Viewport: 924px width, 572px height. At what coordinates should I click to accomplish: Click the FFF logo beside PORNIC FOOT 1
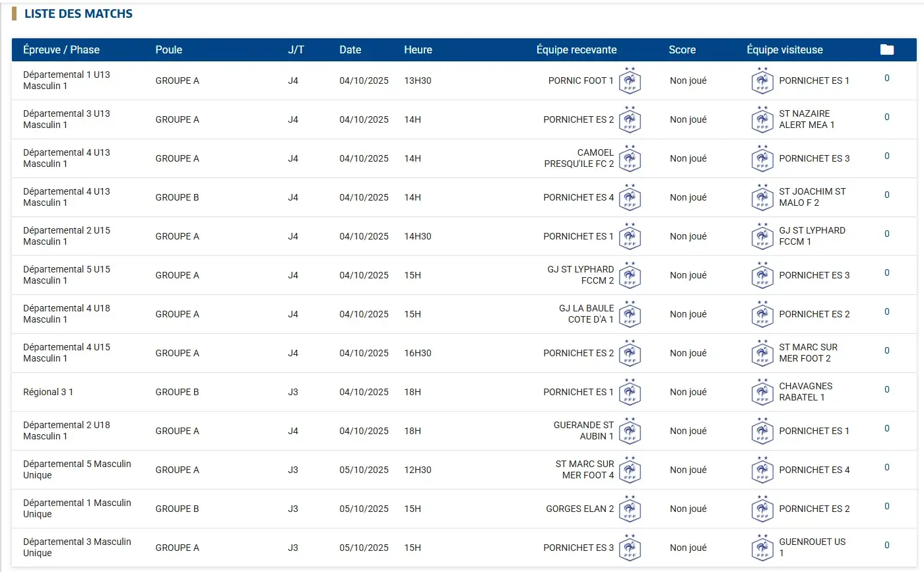(x=630, y=80)
